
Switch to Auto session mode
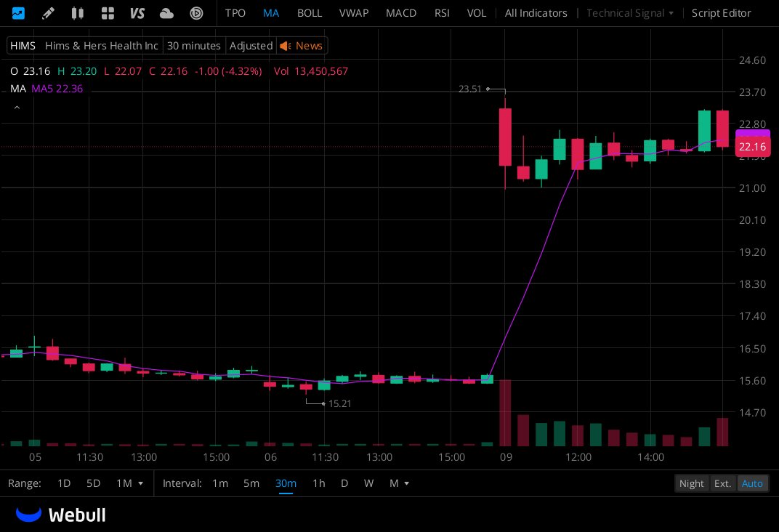pos(751,483)
